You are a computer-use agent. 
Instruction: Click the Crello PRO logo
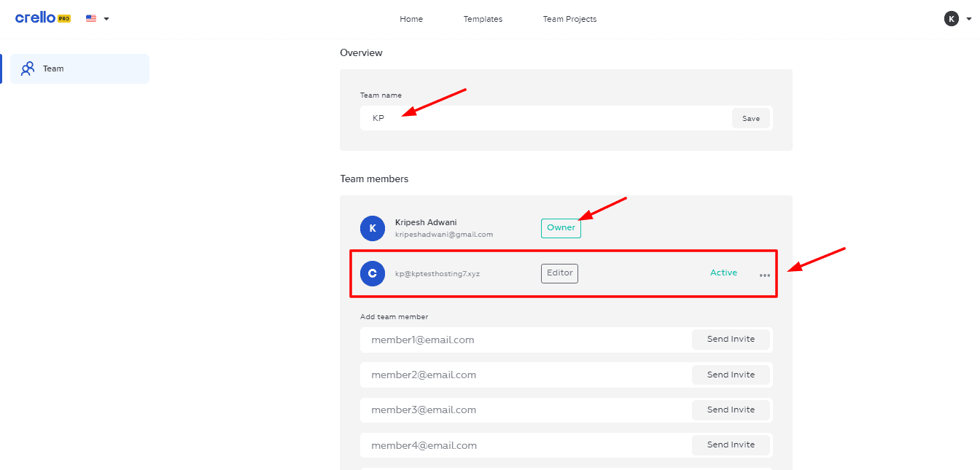click(42, 18)
